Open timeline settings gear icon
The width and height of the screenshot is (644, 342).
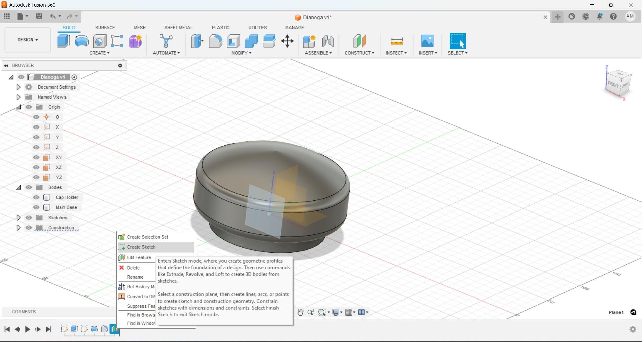point(633,329)
